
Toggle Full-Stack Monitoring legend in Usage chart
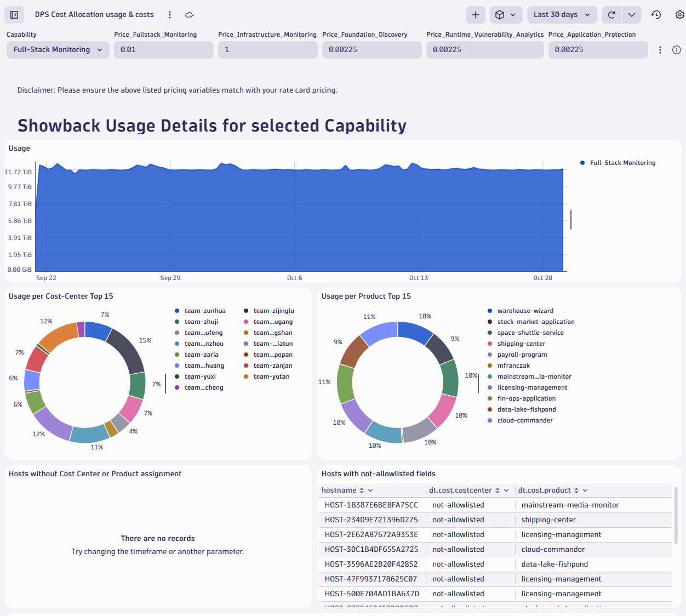pyautogui.click(x=618, y=163)
